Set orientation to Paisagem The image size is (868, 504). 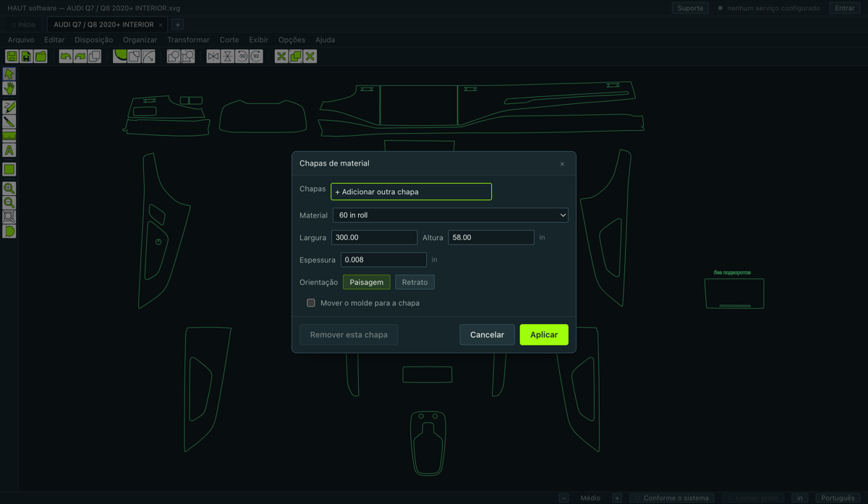(x=367, y=282)
